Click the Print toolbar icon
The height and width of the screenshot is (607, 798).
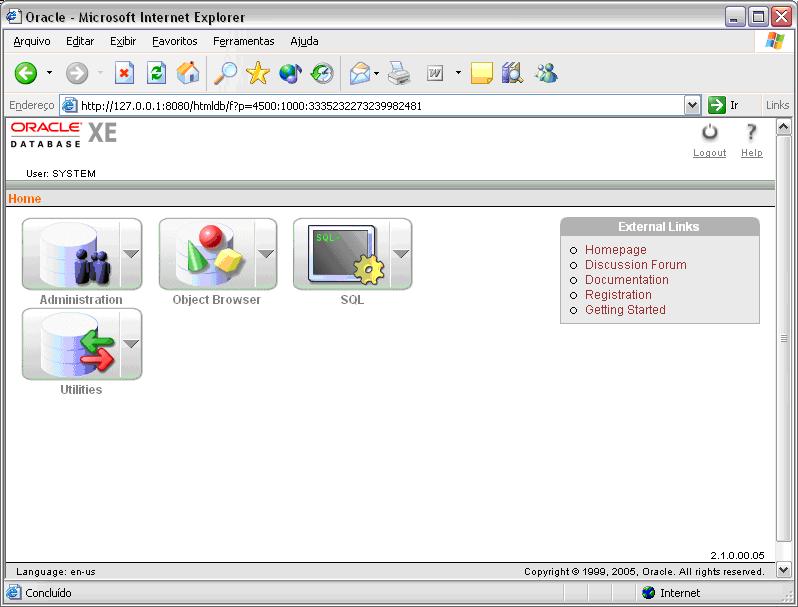399,73
